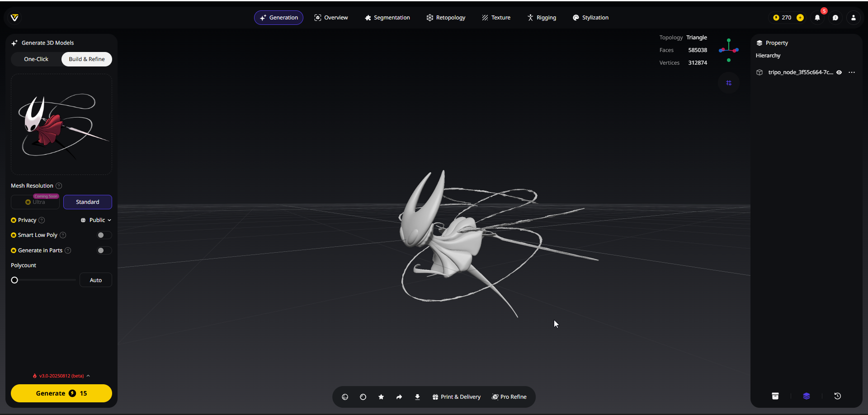Click the Vertices count 312874
Viewport: 868px width, 415px height.
698,63
